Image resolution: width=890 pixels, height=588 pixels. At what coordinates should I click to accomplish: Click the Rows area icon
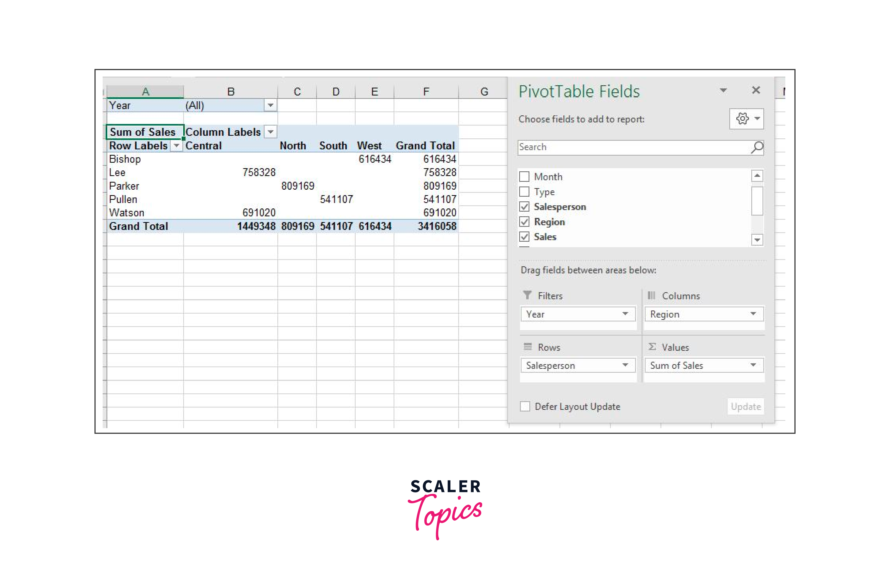coord(528,347)
